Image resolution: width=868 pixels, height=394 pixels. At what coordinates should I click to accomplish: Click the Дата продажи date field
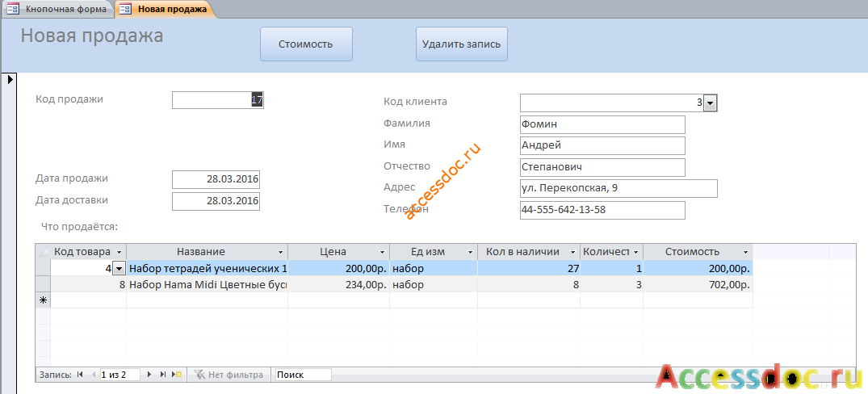coord(216,180)
